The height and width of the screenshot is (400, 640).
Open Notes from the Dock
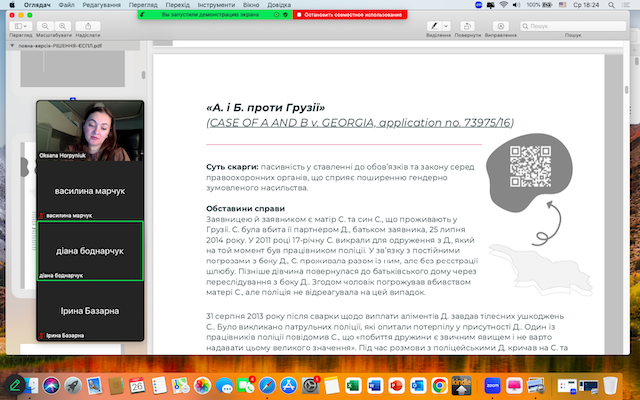pyautogui.click(x=331, y=385)
